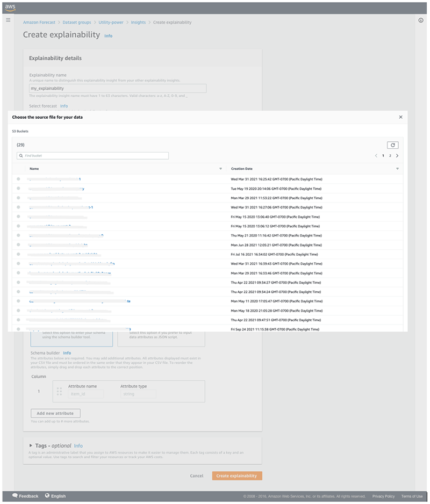
Task: Click the magnifier in Find bucket
Action: 21,156
